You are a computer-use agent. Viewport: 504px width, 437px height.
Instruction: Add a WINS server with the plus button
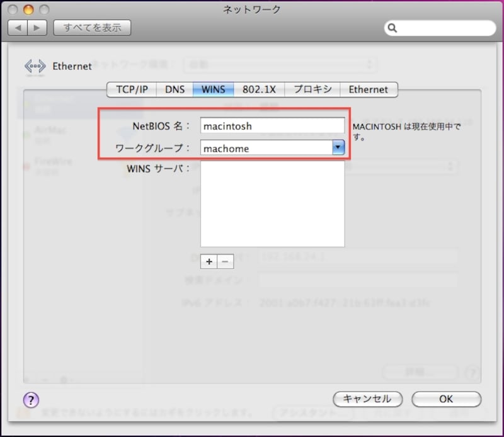pos(209,261)
